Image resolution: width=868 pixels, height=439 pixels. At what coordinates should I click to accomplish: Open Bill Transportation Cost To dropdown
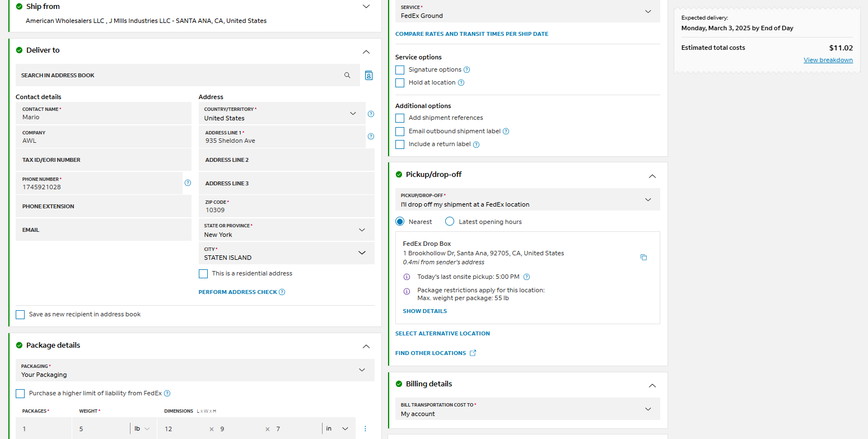point(528,409)
